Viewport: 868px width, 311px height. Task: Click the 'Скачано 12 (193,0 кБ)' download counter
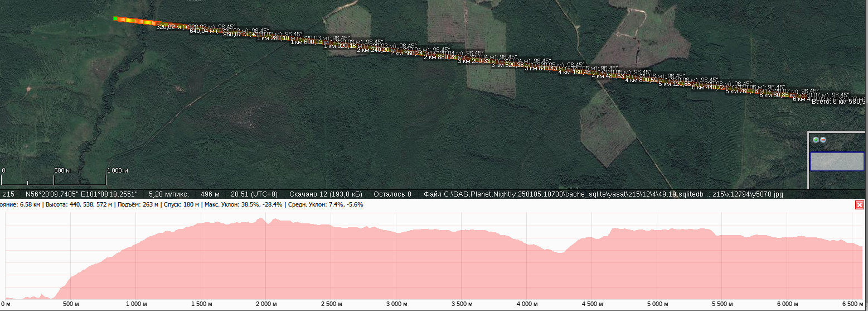click(x=326, y=194)
